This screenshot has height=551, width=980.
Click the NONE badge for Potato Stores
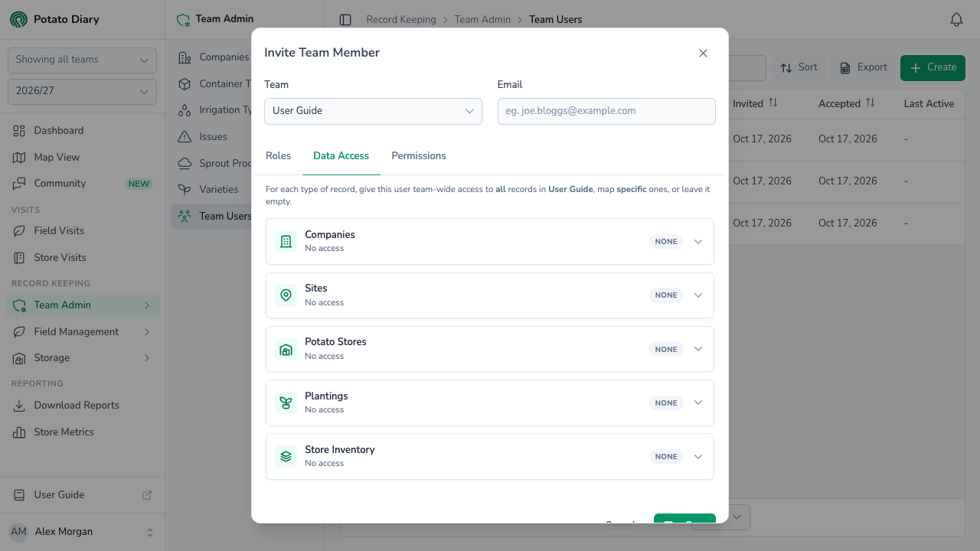666,350
